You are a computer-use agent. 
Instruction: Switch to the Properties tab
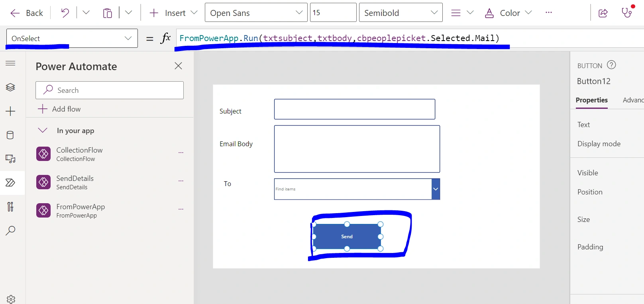coord(591,100)
